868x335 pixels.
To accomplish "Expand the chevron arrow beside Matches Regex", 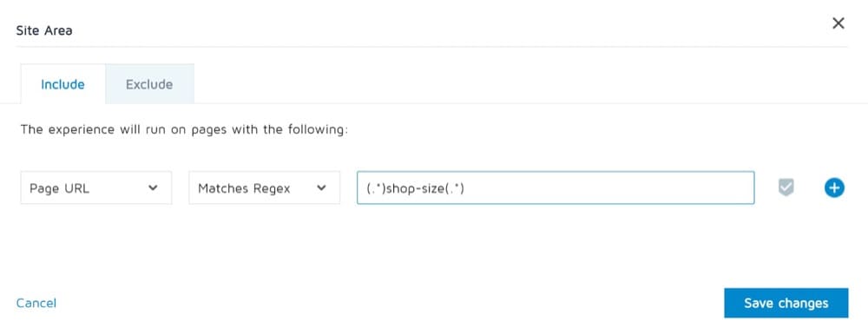I will 321,187.
